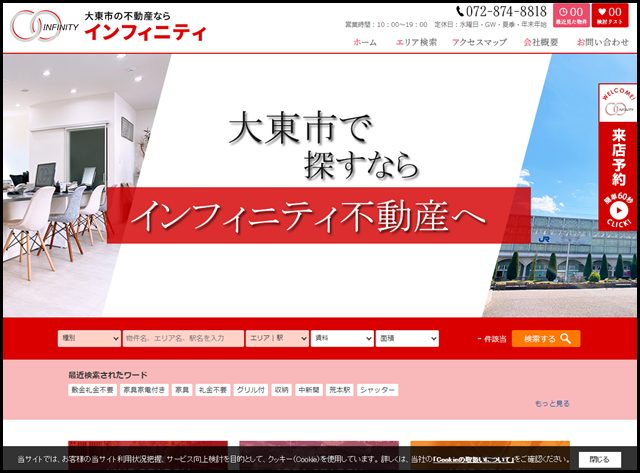Open お問い合わせ menu item
This screenshot has height=473, width=640.
click(602, 42)
